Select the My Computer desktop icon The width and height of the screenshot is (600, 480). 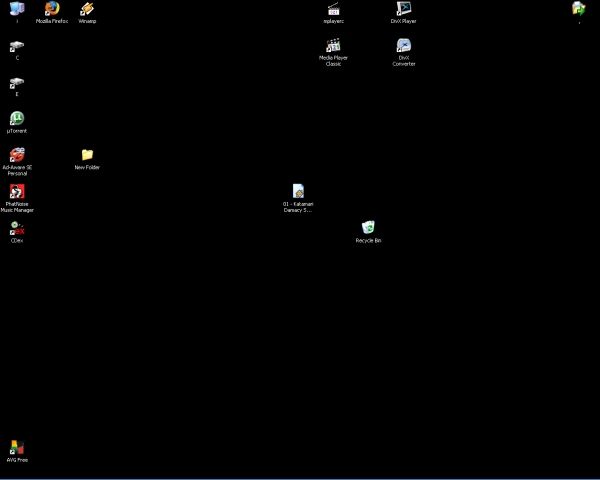click(17, 9)
